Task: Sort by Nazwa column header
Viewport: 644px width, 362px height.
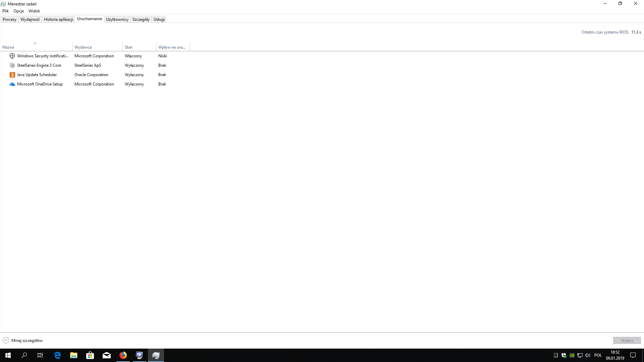Action: [36, 47]
